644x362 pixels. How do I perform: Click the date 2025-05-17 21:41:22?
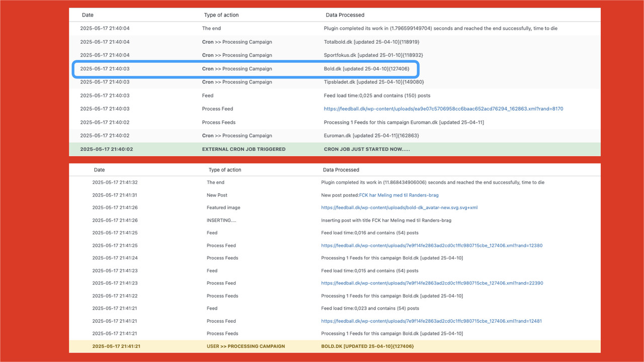click(115, 296)
